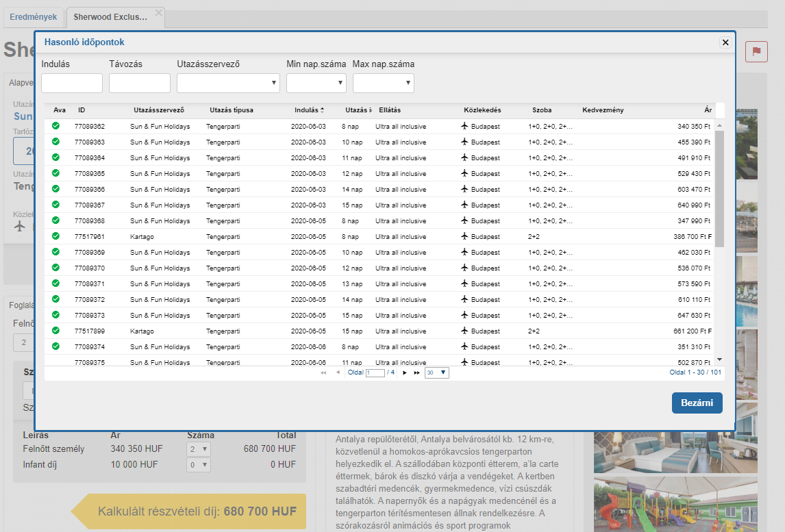Go to the next page of results

405,372
